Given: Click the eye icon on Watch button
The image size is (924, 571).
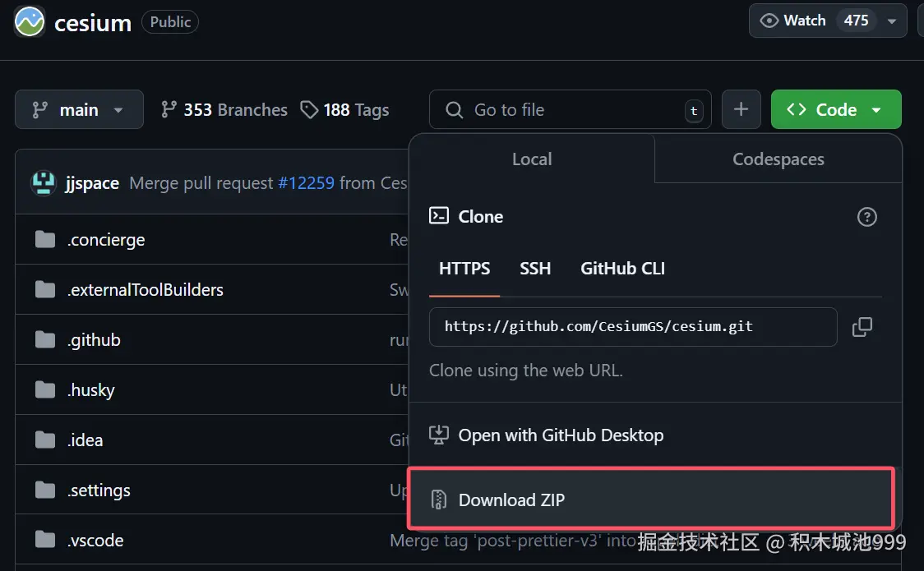Looking at the screenshot, I should click(769, 21).
